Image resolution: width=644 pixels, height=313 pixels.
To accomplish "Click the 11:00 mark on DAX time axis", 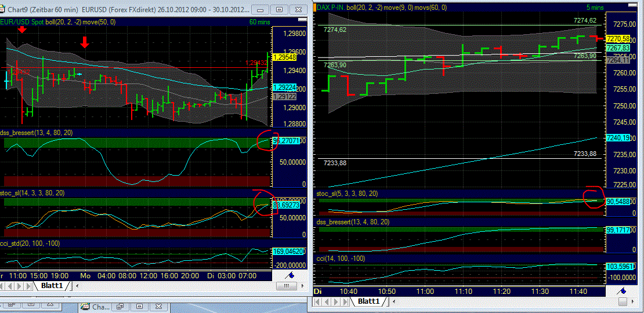I will click(x=425, y=291).
